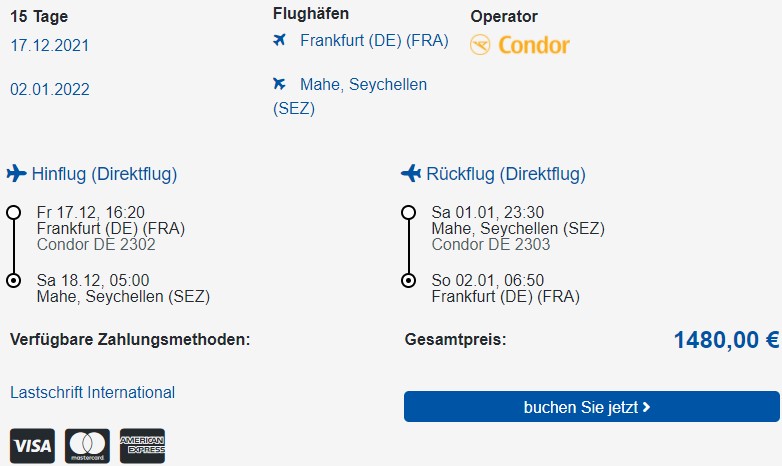Select the American Express card icon

point(142,446)
